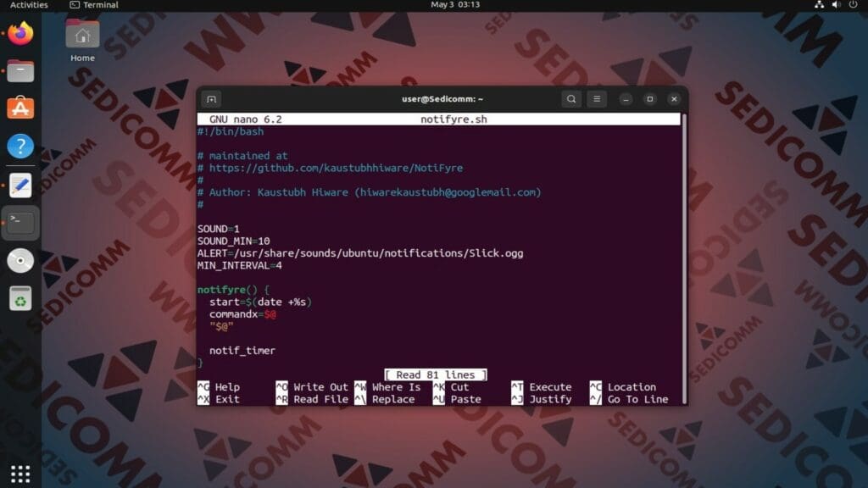868x488 pixels.
Task: Click the 'SOUND=1' line
Action: pos(218,229)
